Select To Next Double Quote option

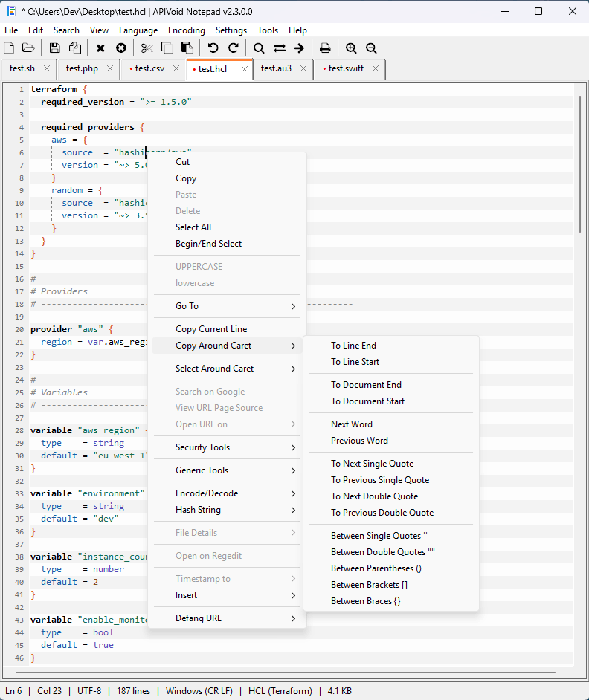click(x=391, y=496)
